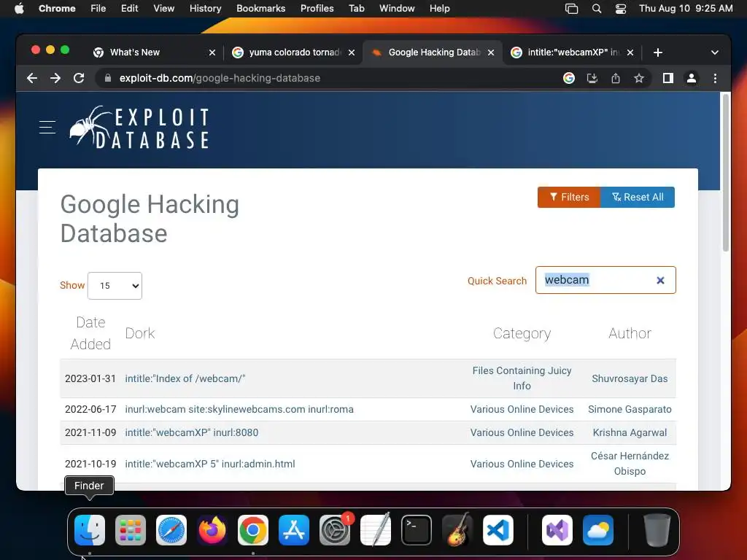Screen dimensions: 747x560
Task: Open Visual Studio from the dock
Action: (557, 530)
